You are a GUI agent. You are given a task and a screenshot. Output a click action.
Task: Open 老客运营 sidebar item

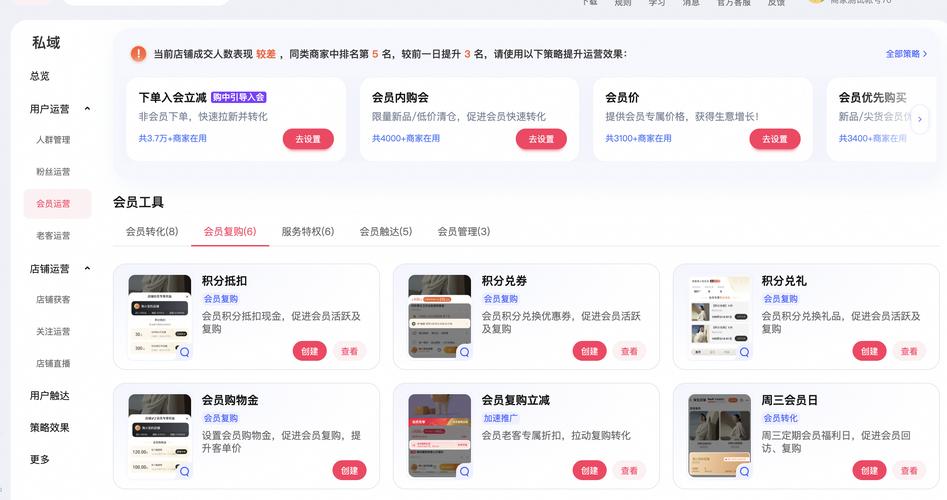pos(53,236)
